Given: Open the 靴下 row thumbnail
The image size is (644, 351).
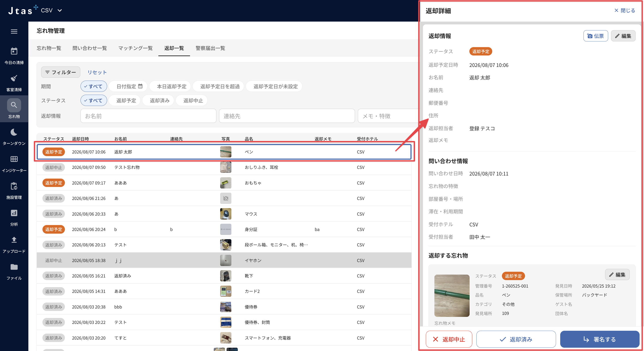Looking at the screenshot, I should click(x=225, y=276).
